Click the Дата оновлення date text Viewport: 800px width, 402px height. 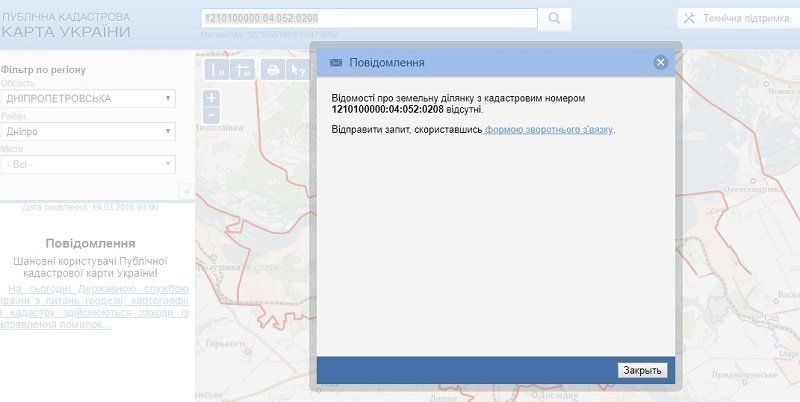(90, 208)
